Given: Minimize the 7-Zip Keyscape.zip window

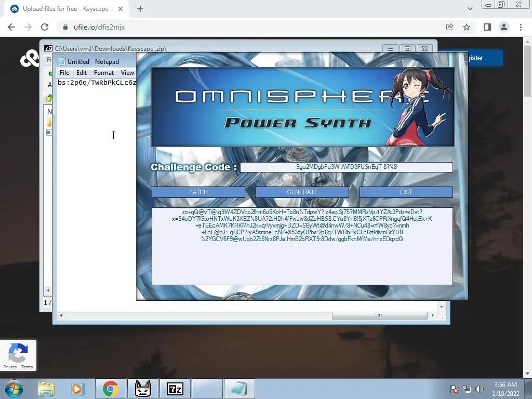Looking at the screenshot, I should tap(391, 48).
